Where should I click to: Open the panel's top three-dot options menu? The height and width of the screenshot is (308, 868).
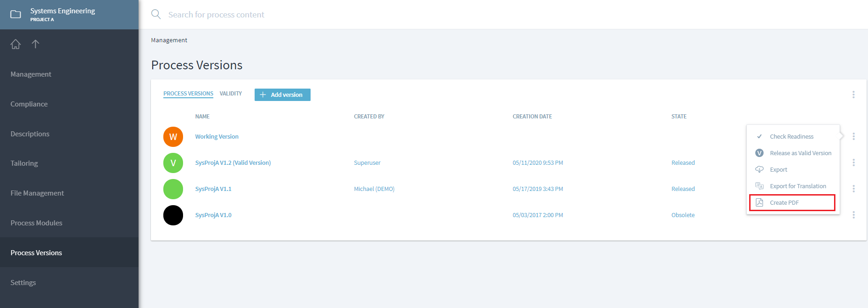(x=853, y=95)
